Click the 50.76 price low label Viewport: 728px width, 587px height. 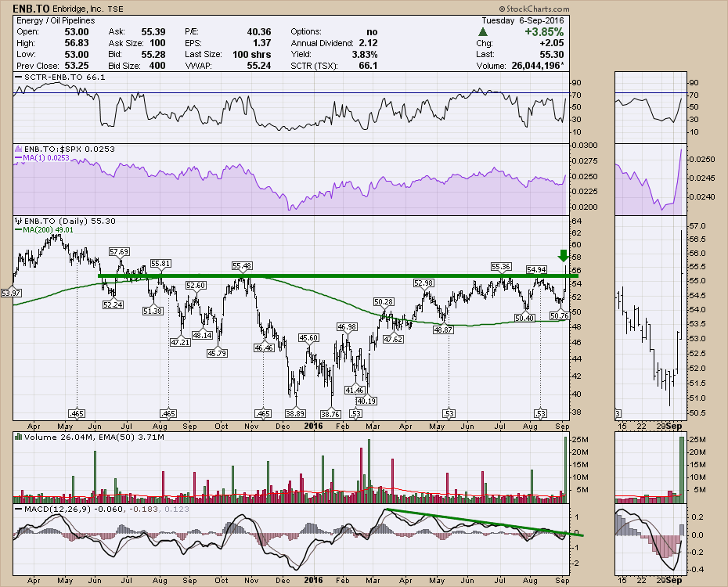pos(560,315)
